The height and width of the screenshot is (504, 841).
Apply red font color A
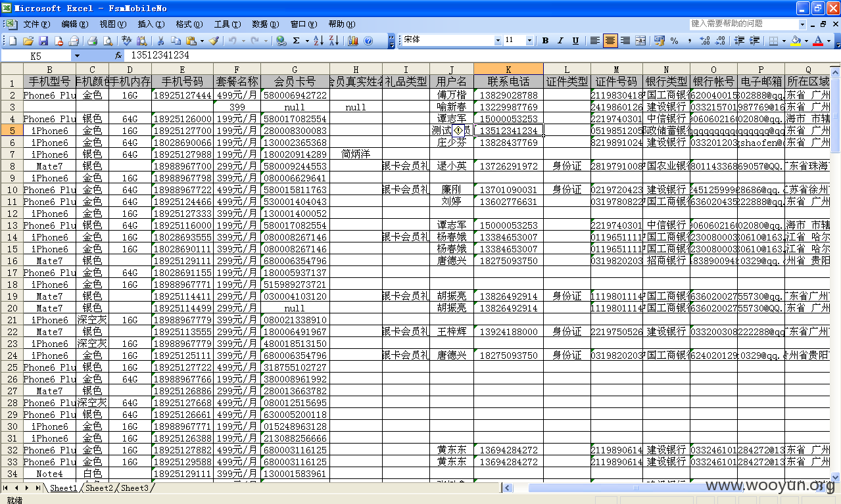(818, 41)
